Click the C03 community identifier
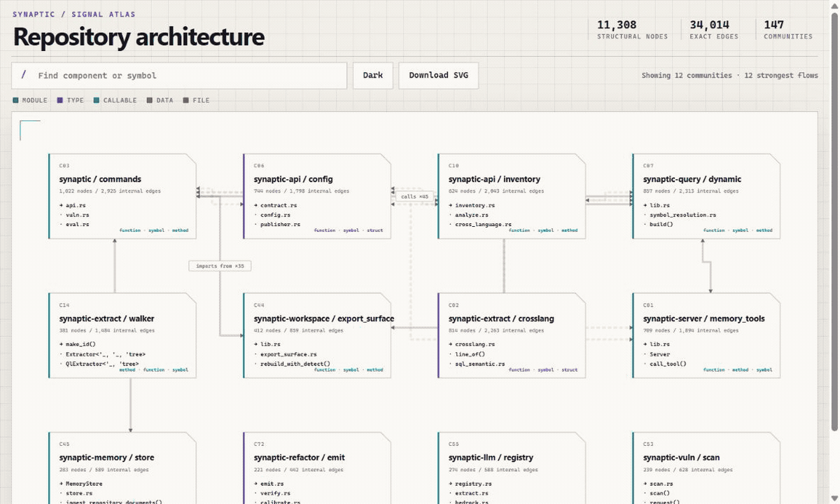Screen dimensions: 840x504 [x=64, y=166]
